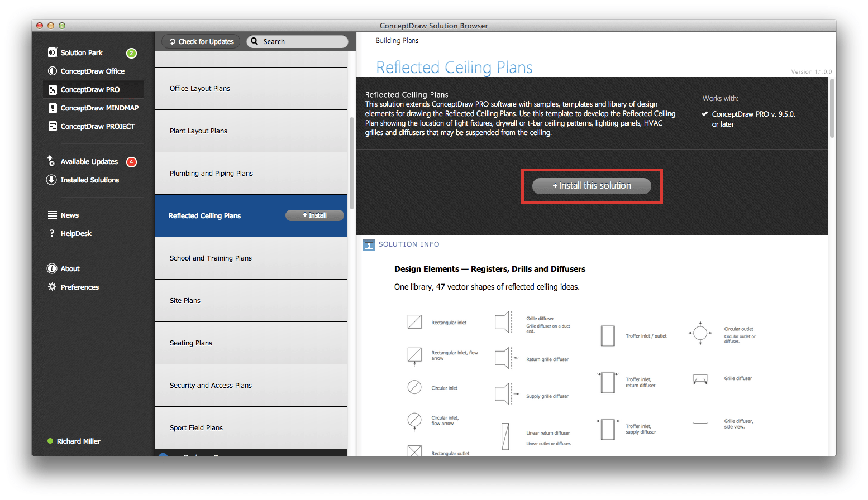
Task: Select Plumbing and Piping Plans
Action: pos(251,173)
